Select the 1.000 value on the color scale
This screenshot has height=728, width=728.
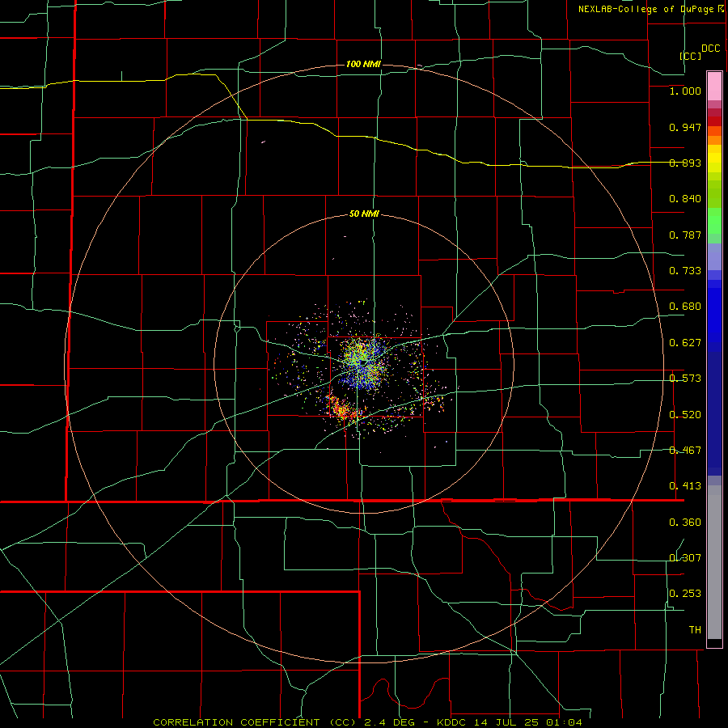(x=685, y=91)
